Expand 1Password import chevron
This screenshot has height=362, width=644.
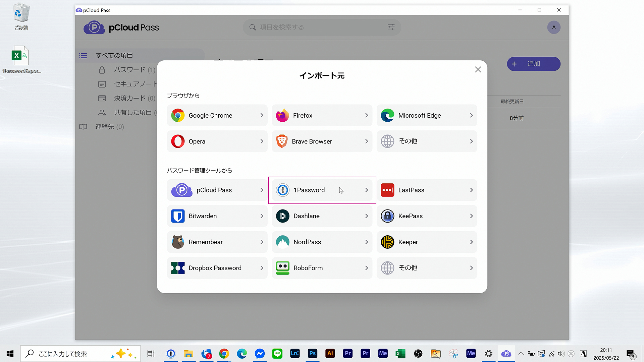coord(366,190)
